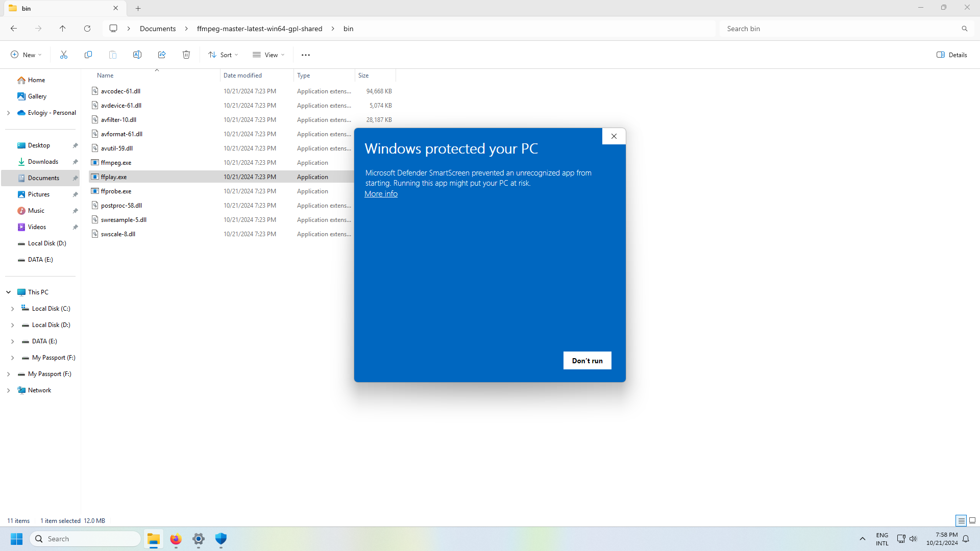Image resolution: width=980 pixels, height=551 pixels.
Task: Open the pinned Videos folder
Action: point(37,227)
